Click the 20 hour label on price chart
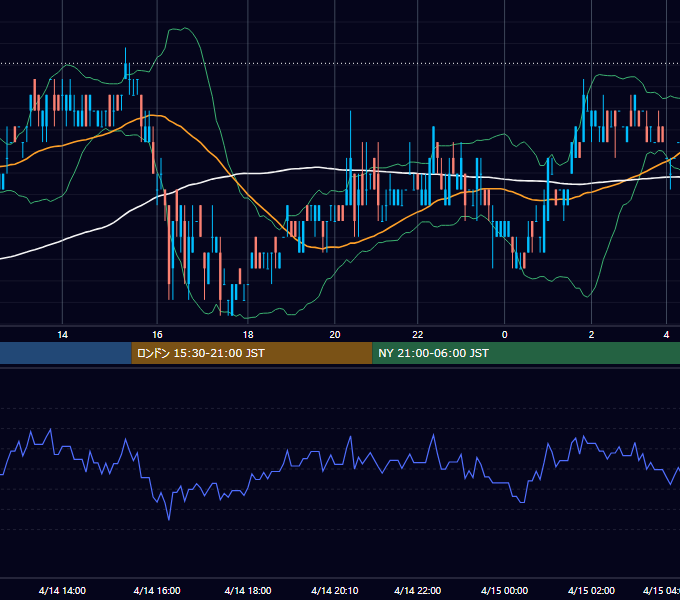 (x=335, y=335)
